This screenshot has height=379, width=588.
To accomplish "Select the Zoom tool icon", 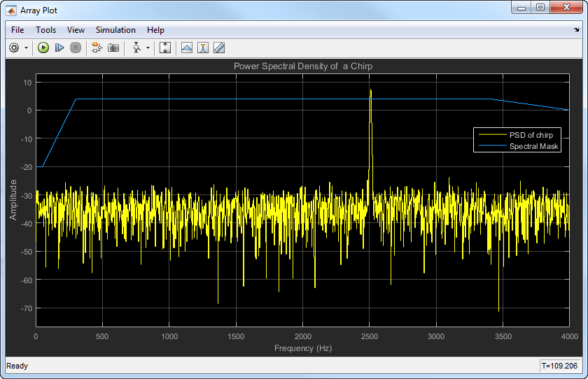I will tap(136, 48).
